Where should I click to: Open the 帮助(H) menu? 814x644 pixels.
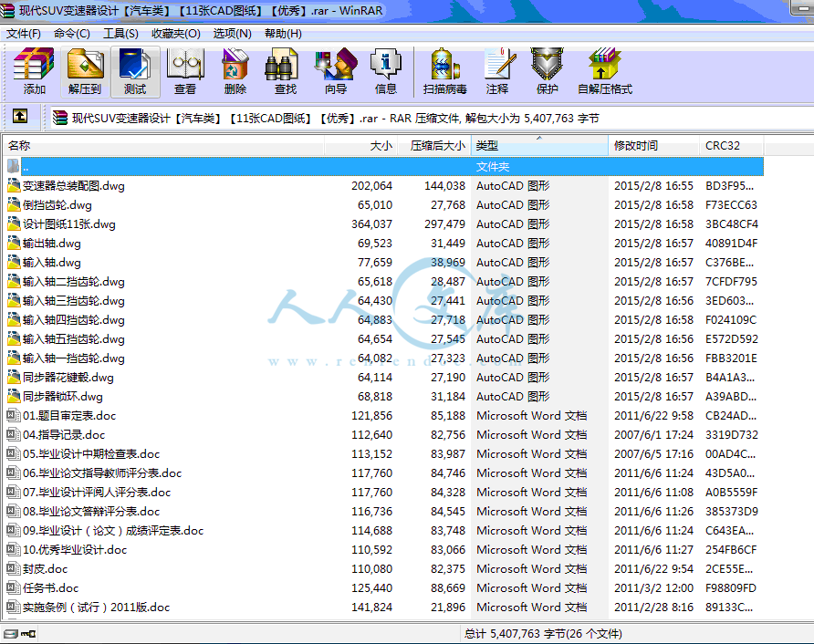point(283,34)
